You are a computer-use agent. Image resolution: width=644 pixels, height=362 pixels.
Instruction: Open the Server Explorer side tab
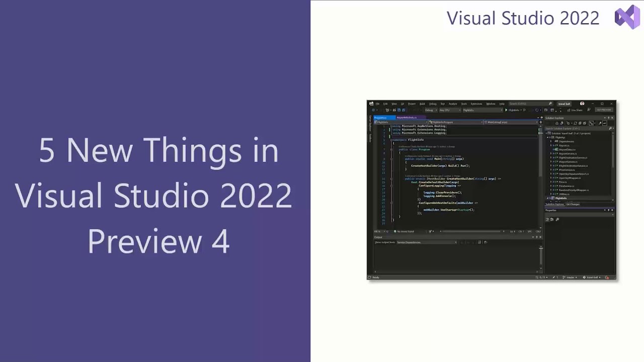[x=370, y=123]
